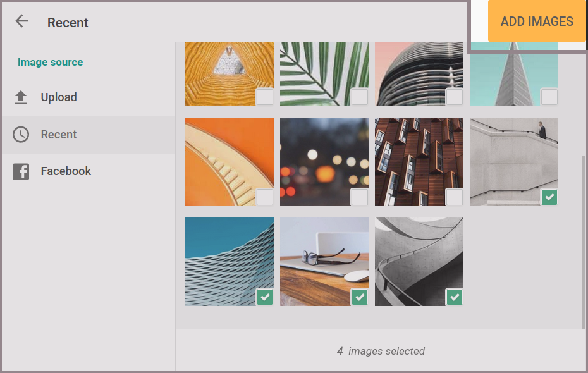
Task: Tick the blurry bokeh lights checkbox
Action: (x=359, y=197)
